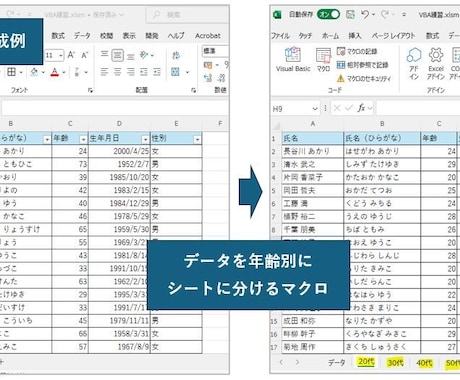Click the fill color paint bucket

point(34,71)
